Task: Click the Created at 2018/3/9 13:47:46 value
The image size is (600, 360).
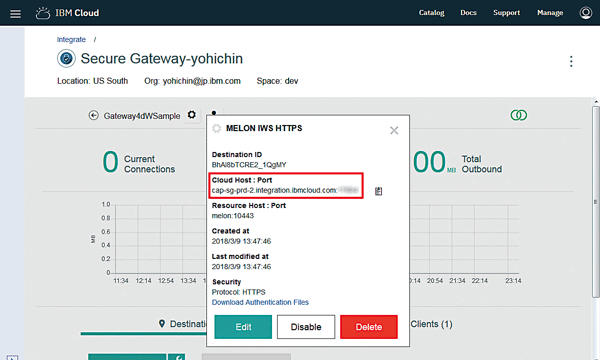Action: pos(241,241)
